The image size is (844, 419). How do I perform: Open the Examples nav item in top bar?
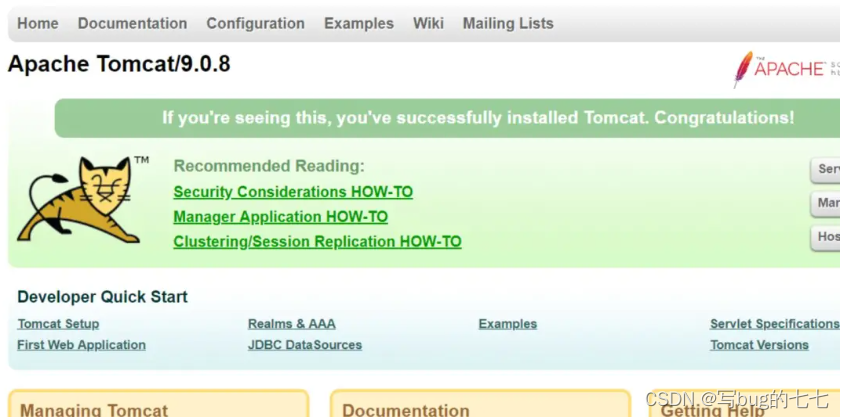coord(359,24)
